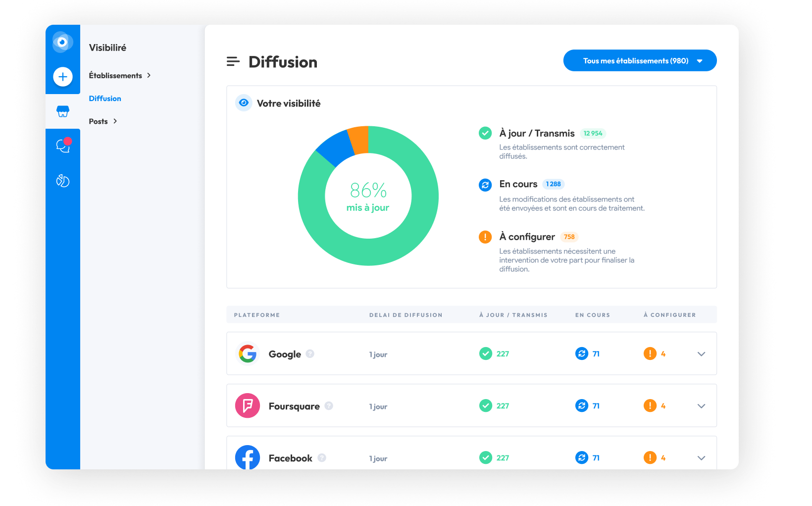Image resolution: width=812 pixels, height=506 pixels.
Task: Open the store visibility icon in the sidebar
Action: tap(63, 111)
